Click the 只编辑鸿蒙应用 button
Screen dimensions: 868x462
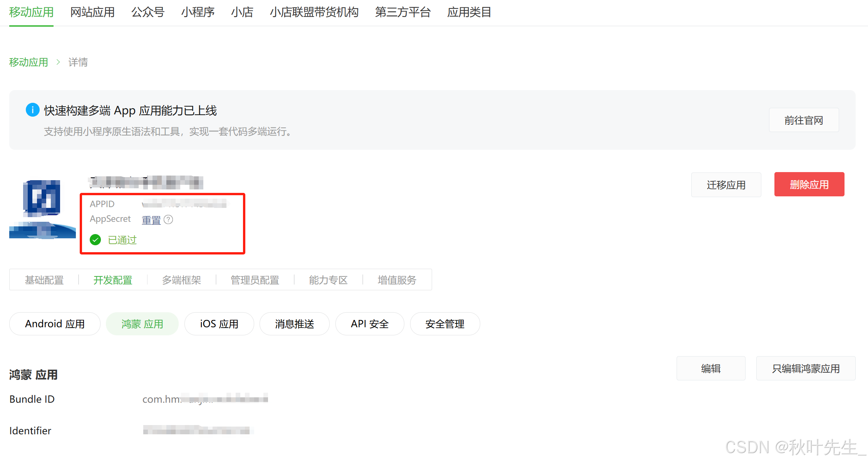click(x=806, y=368)
